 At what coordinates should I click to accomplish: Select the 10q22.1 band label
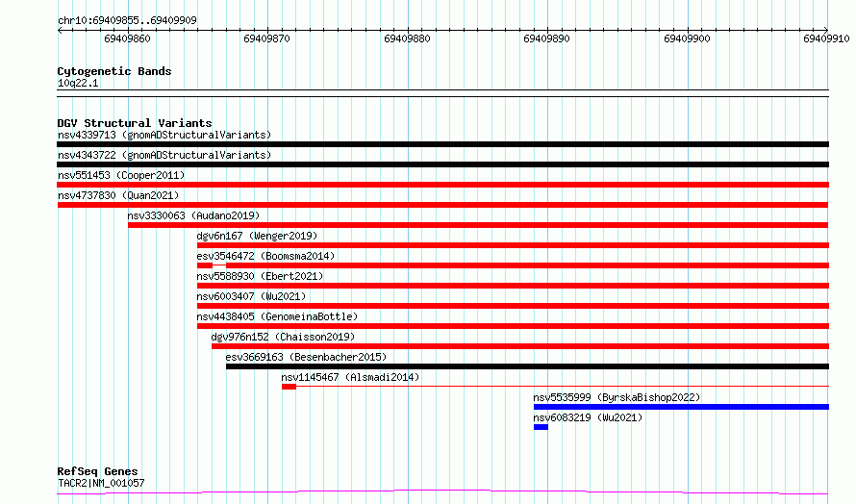[x=78, y=83]
